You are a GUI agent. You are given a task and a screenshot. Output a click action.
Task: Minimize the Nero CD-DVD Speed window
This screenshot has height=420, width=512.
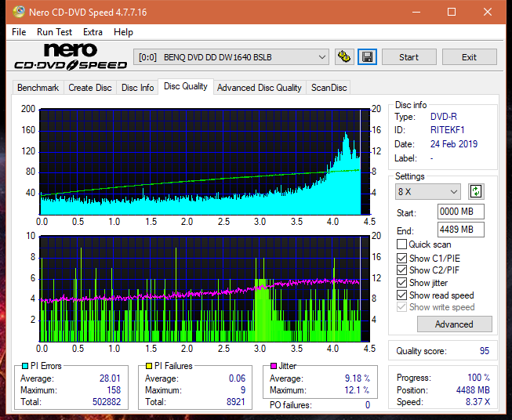pyautogui.click(x=416, y=12)
